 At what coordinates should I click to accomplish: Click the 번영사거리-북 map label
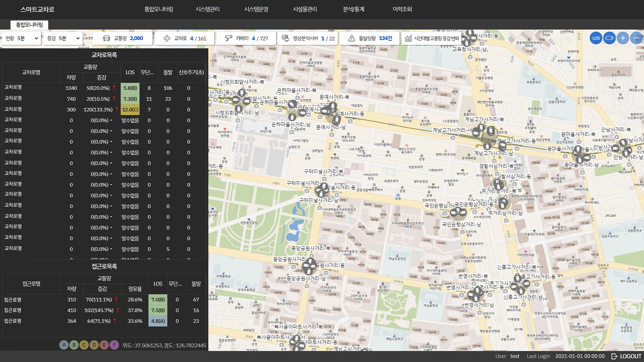(473, 276)
